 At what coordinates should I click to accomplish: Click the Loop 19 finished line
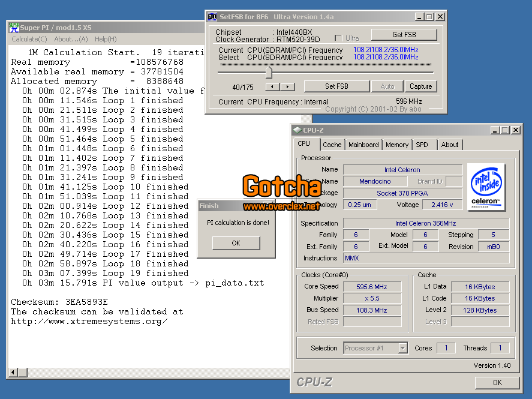coord(105,273)
